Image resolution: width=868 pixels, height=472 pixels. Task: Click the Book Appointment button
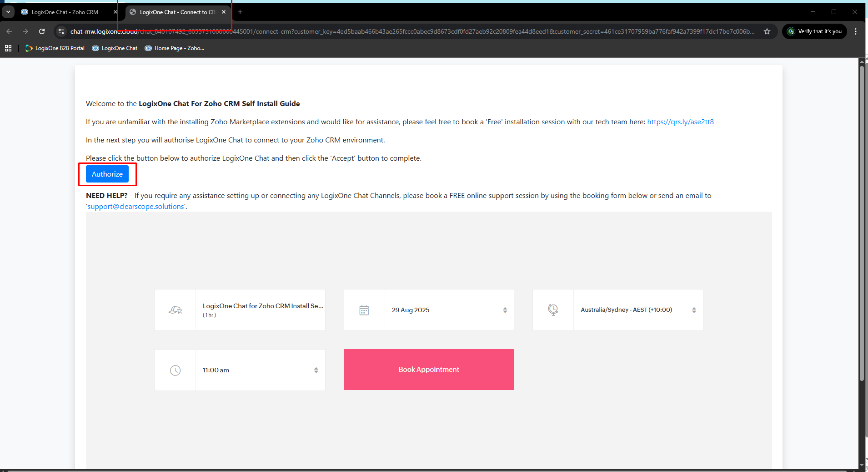click(x=429, y=370)
